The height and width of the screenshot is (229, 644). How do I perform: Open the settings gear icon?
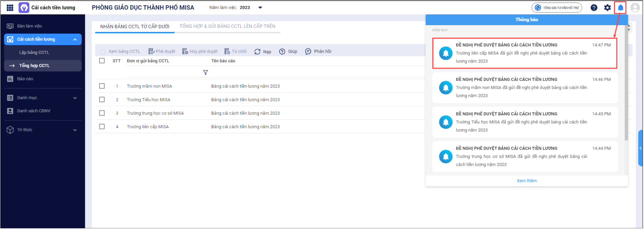607,8
